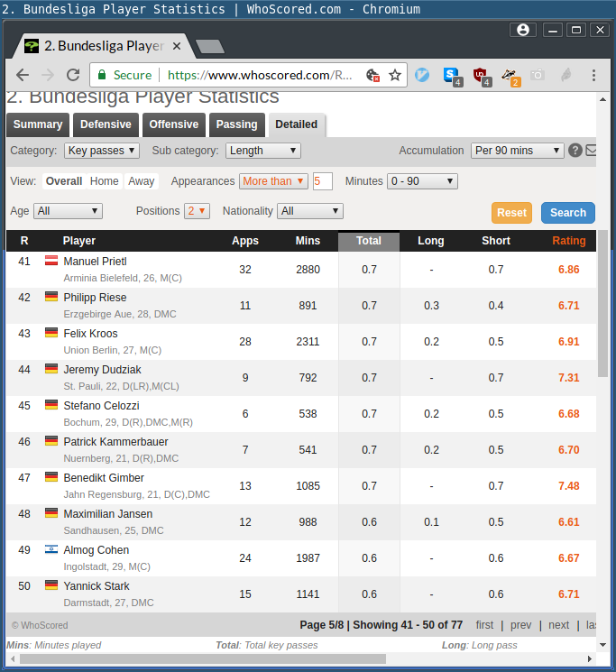Image resolution: width=616 pixels, height=672 pixels.
Task: Click the Austrian flag beside Manuel Prietl
Action: pyautogui.click(x=51, y=260)
